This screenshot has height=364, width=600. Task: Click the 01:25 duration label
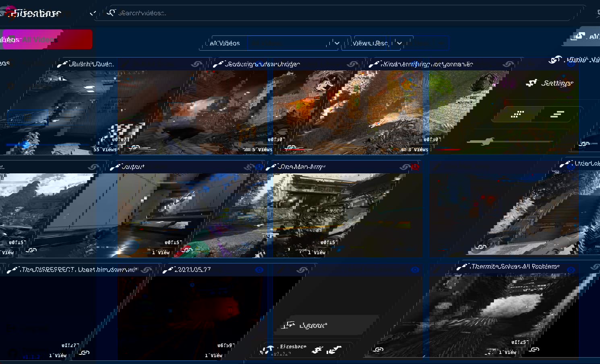[520, 342]
